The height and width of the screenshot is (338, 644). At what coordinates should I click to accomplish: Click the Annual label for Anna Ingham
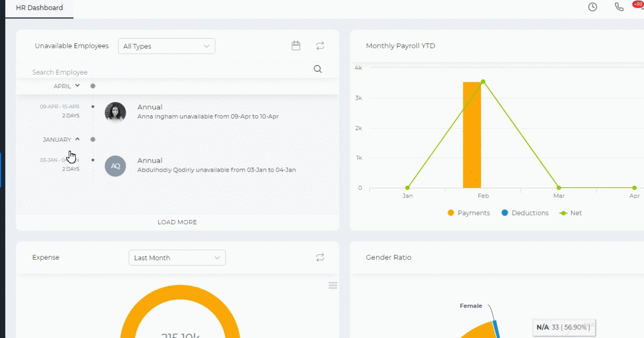click(150, 107)
